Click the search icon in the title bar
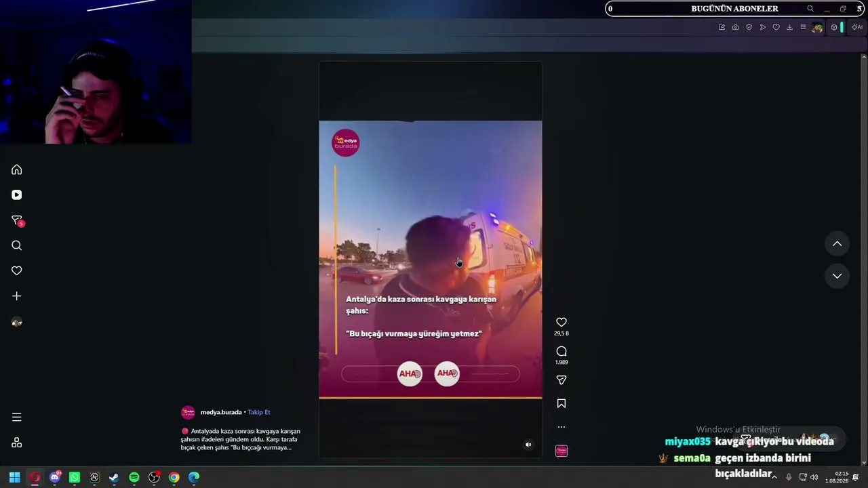 (810, 9)
